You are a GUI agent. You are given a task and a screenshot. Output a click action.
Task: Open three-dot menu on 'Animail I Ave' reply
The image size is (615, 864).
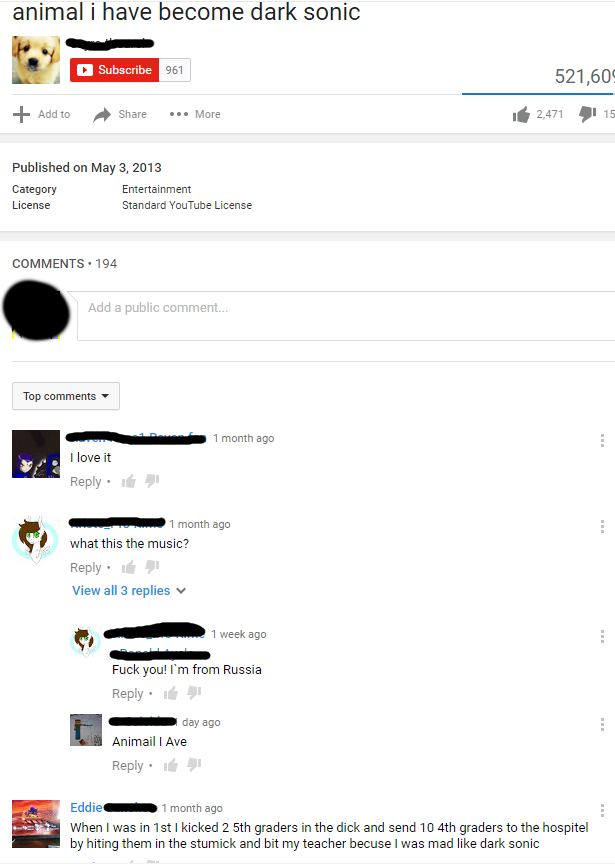tap(602, 724)
